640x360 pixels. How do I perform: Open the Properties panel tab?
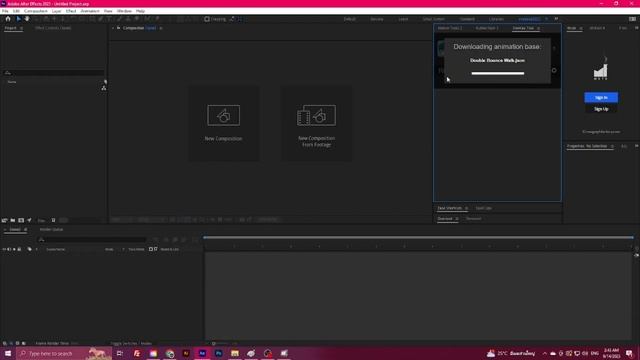pos(587,146)
